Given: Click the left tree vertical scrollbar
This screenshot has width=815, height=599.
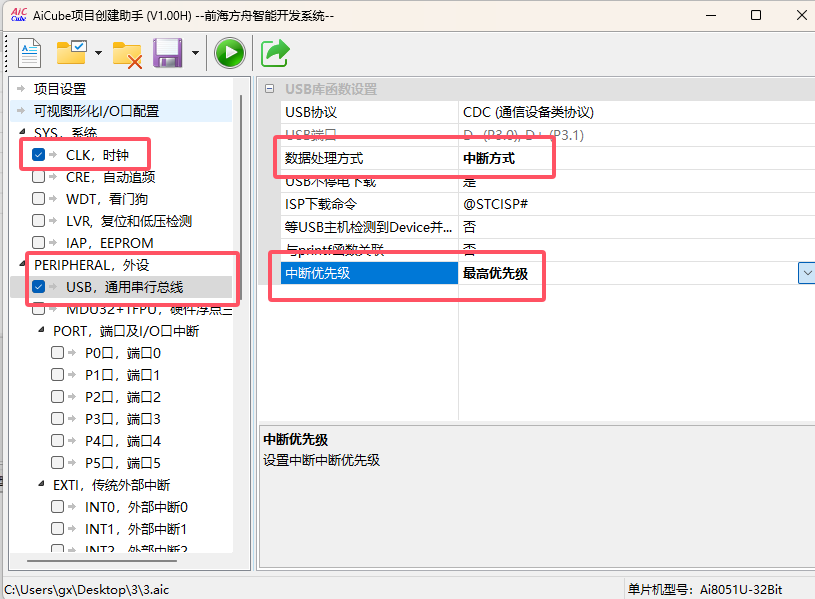Looking at the screenshot, I should [x=241, y=198].
